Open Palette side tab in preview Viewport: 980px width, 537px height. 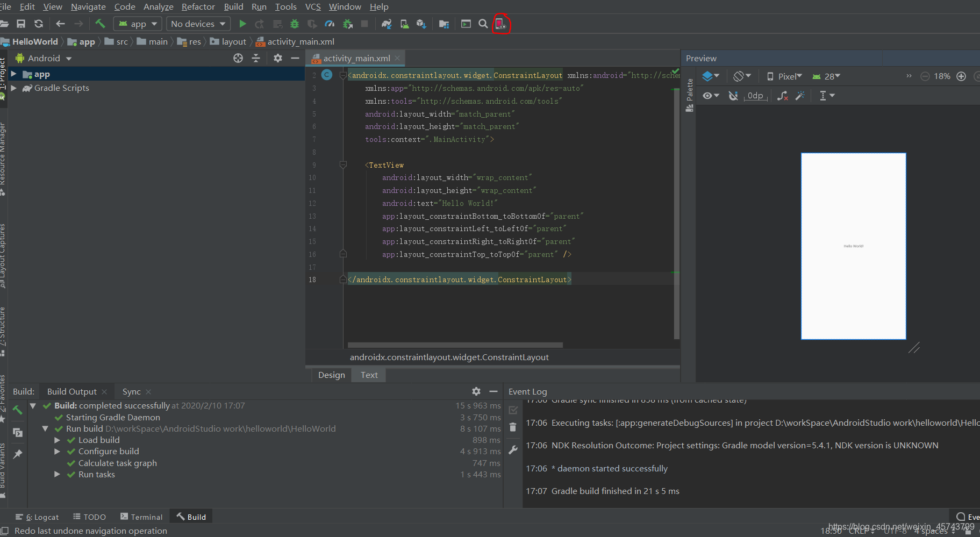[690, 95]
